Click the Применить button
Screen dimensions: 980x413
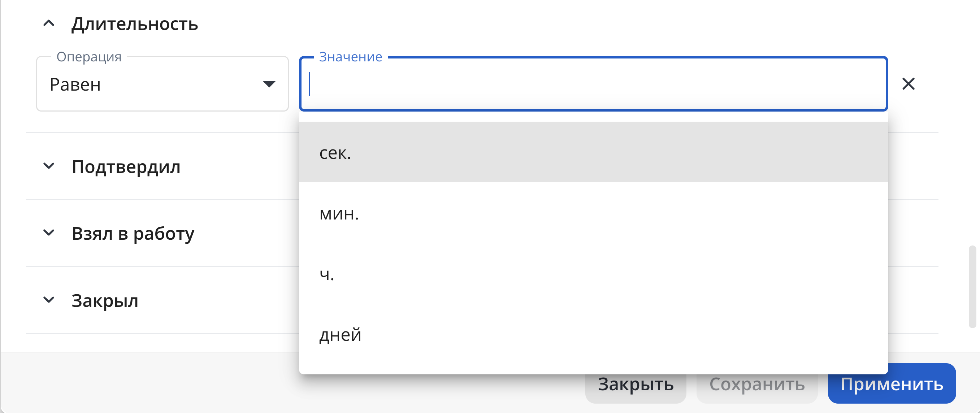pyautogui.click(x=892, y=383)
